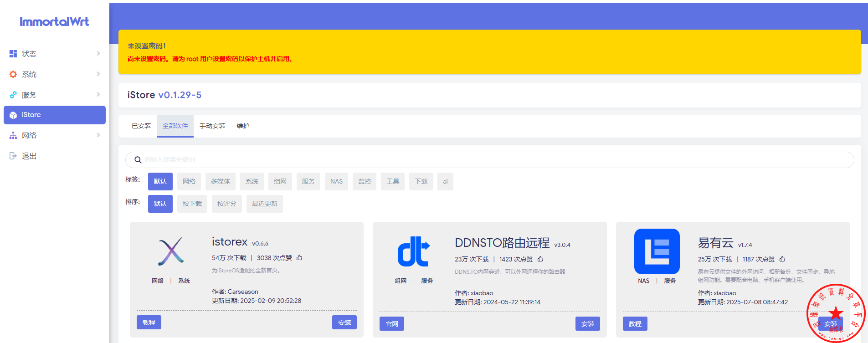Switch to the 已安装 tab
The width and height of the screenshot is (868, 343).
[141, 126]
